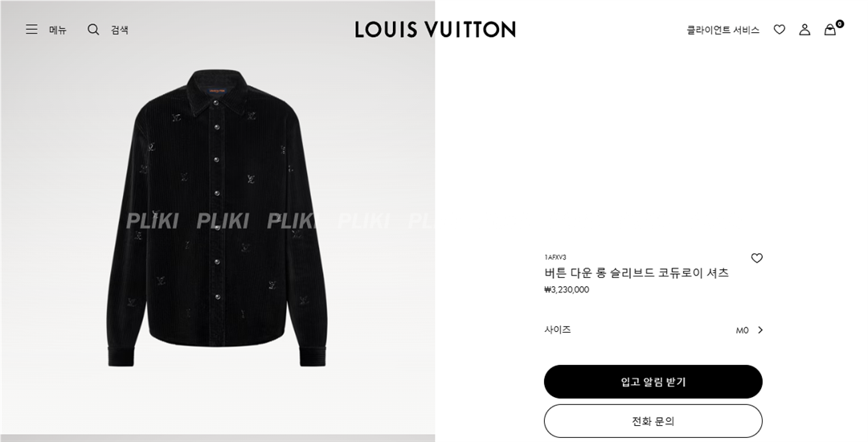Click the 전화 문의 button
The width and height of the screenshot is (868, 442).
coord(653,421)
